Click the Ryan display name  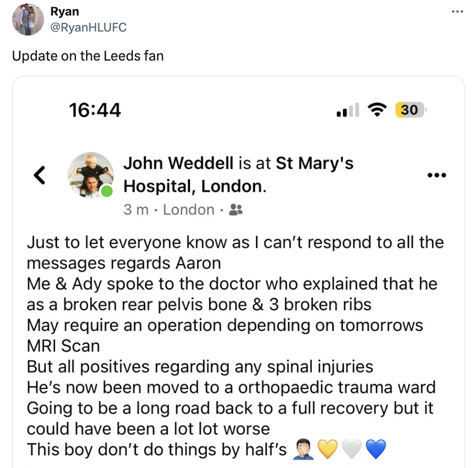[x=64, y=12]
